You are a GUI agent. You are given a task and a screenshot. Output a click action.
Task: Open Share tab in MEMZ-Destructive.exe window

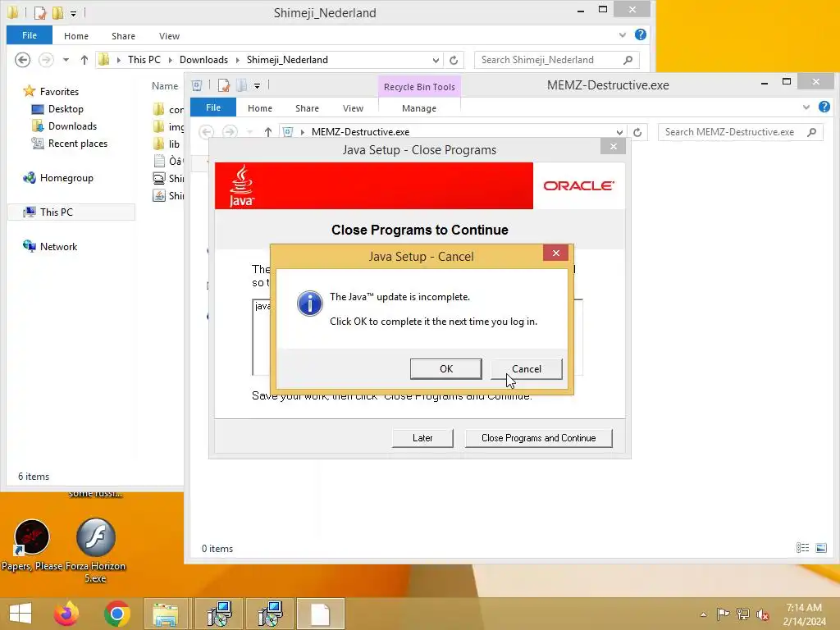click(307, 108)
